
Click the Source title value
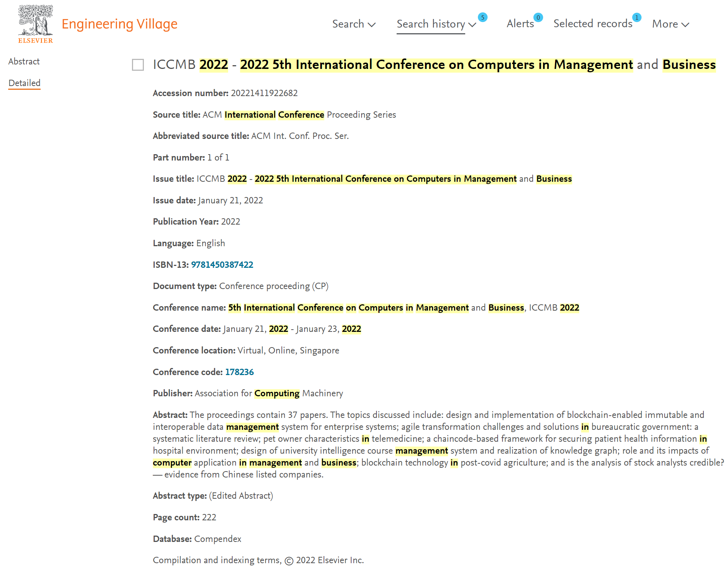coord(299,115)
